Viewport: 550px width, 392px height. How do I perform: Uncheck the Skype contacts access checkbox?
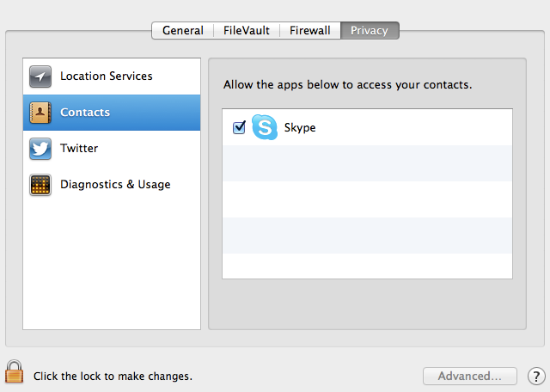(x=239, y=127)
